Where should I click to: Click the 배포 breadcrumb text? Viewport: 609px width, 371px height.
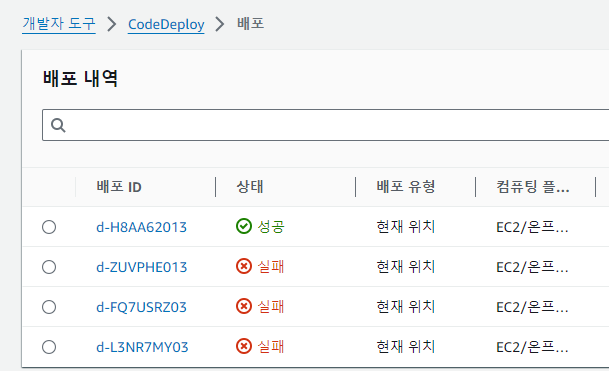(x=251, y=24)
